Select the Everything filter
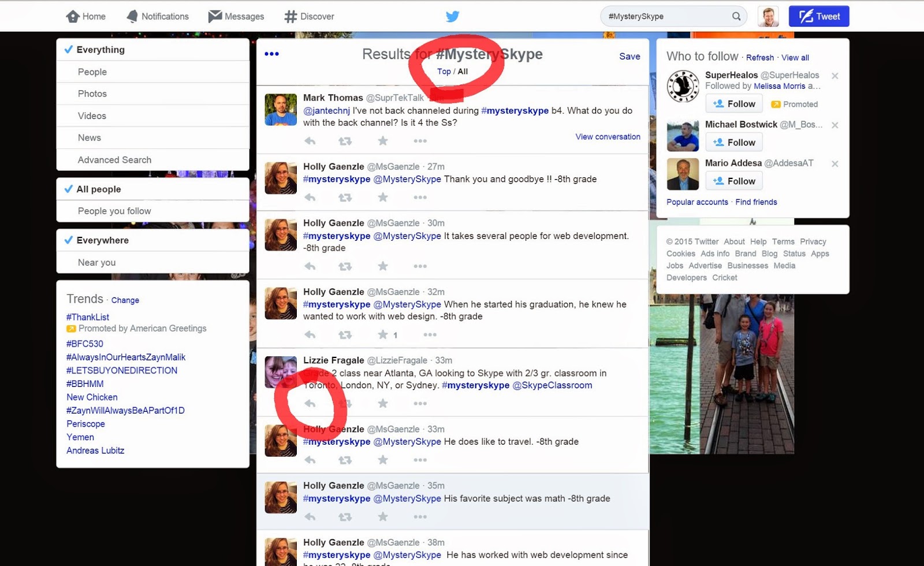 pos(153,50)
